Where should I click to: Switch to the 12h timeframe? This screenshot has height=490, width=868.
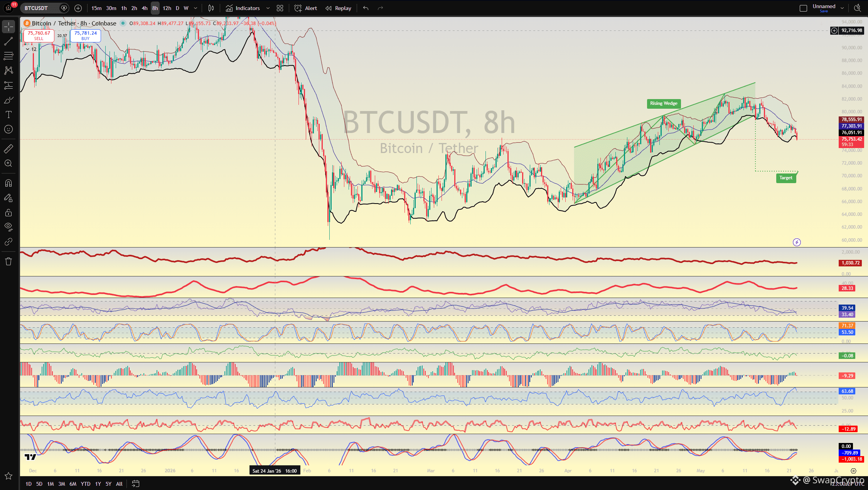(x=167, y=8)
